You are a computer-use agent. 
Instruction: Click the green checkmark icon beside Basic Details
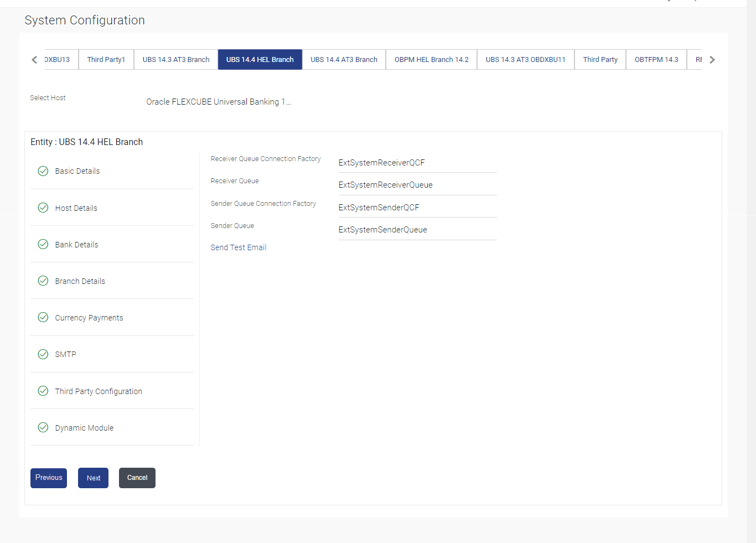pos(43,171)
